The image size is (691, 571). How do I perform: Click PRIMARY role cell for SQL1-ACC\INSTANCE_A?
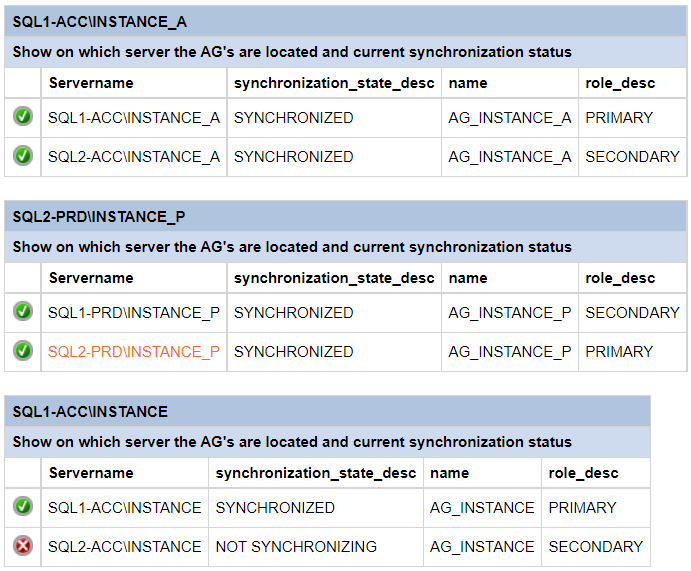point(619,117)
